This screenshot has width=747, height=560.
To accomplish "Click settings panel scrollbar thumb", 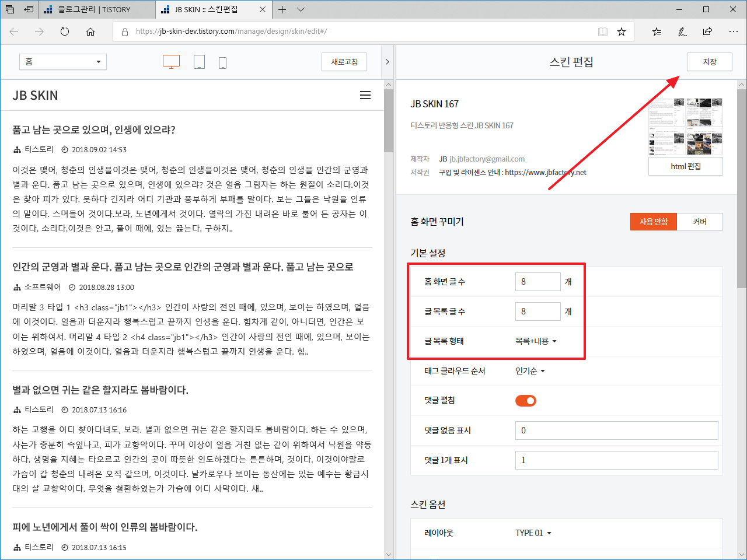I will coord(742,189).
